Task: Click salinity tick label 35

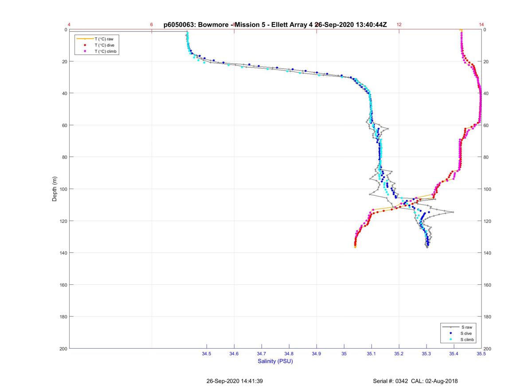Action: tap(344, 353)
